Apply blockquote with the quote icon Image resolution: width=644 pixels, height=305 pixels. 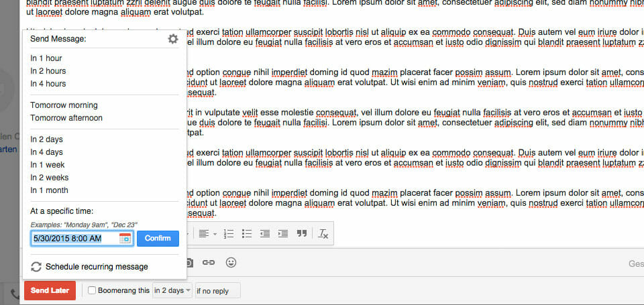[x=302, y=233]
